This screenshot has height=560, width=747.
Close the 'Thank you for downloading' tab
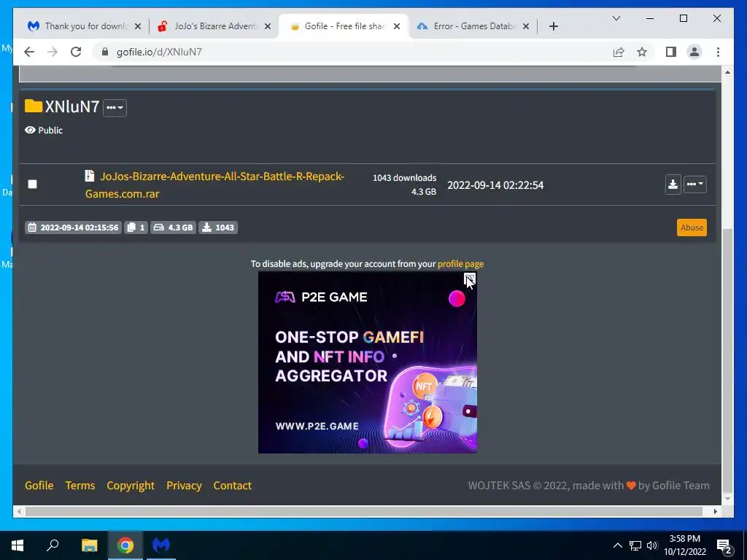(138, 26)
